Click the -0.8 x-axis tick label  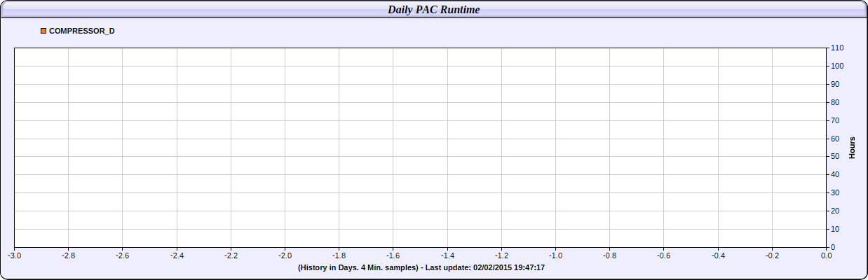609,256
